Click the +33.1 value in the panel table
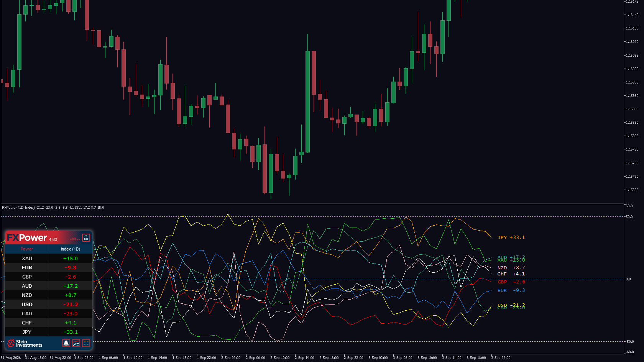This screenshot has width=644, height=362. (x=71, y=332)
